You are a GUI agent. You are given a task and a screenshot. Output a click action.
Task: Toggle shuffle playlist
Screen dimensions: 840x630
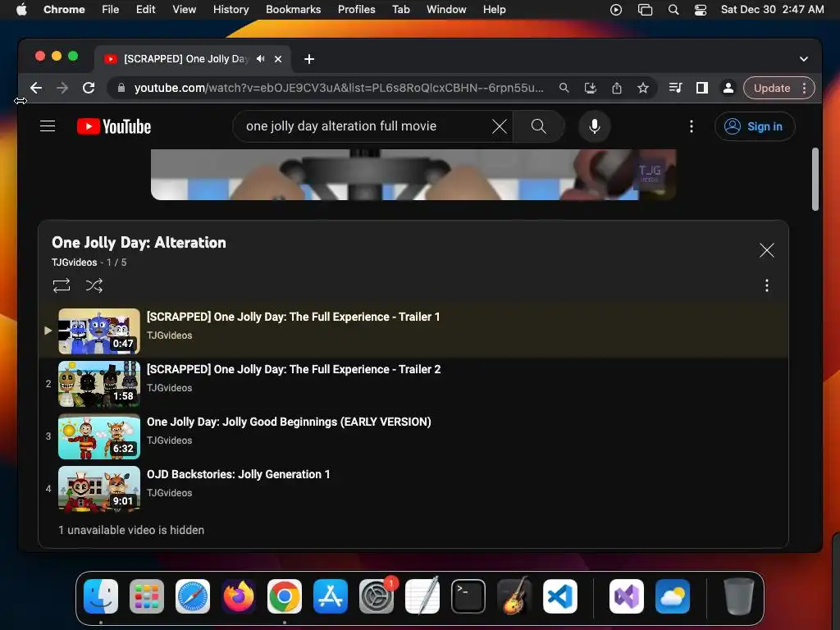pyautogui.click(x=94, y=285)
